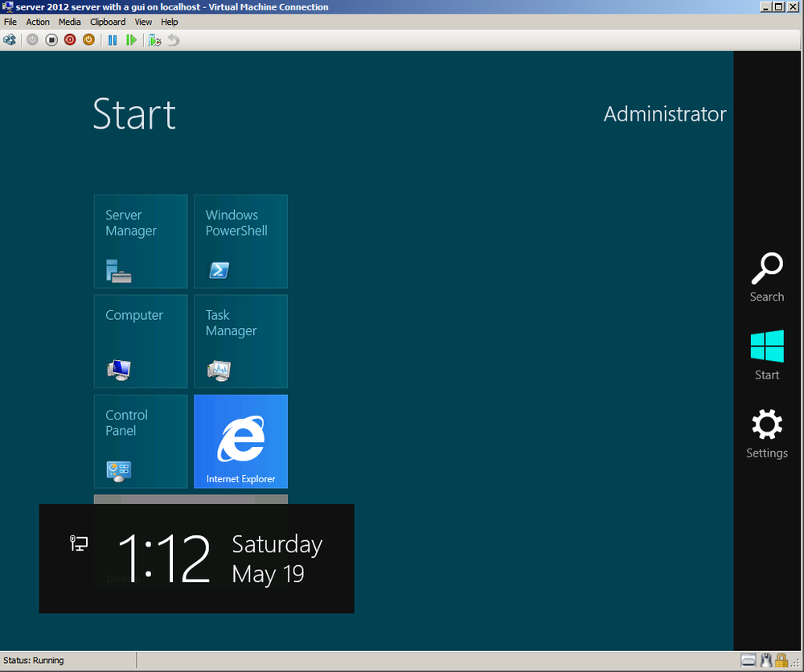Click the "1:12" time in the overlay

coord(164,558)
